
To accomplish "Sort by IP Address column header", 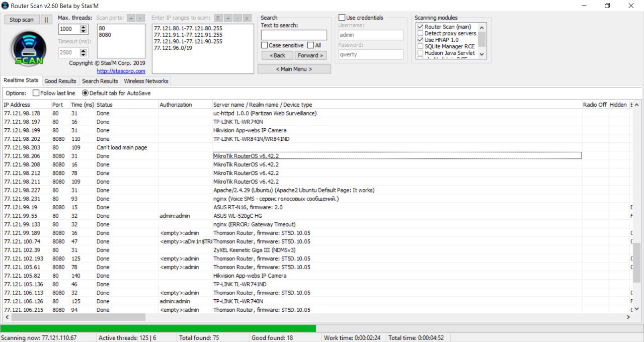I will (27, 105).
